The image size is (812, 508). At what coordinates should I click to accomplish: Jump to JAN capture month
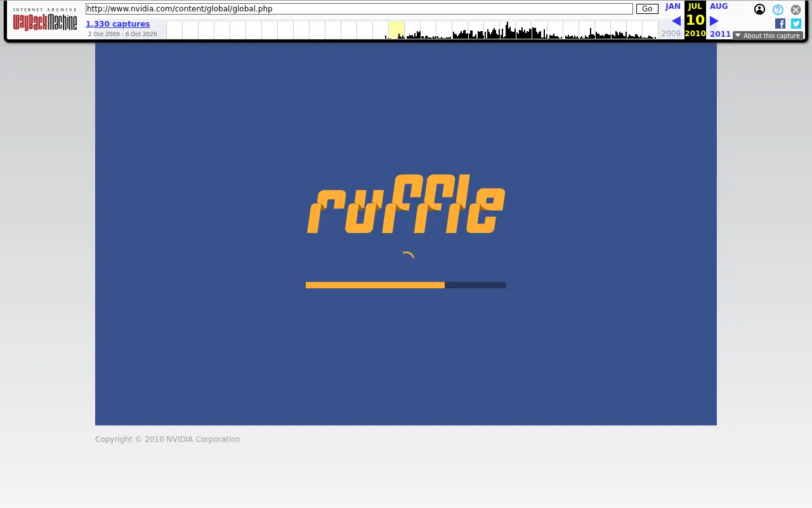[x=672, y=6]
